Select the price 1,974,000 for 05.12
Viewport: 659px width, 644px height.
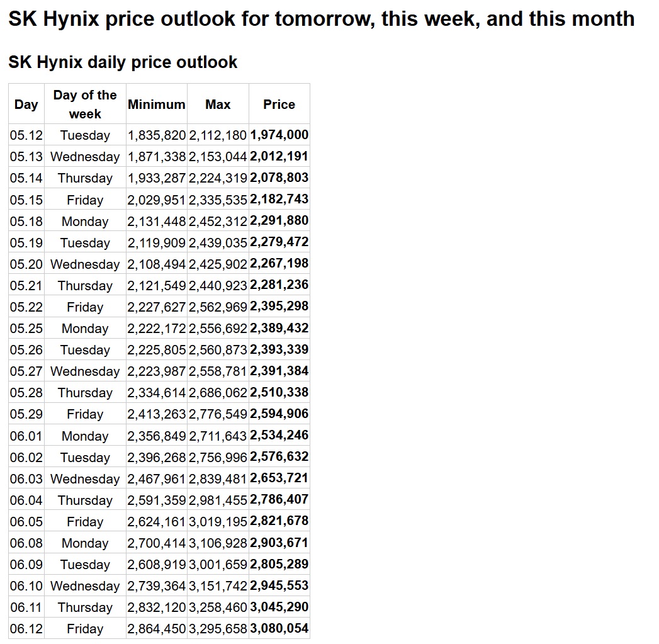click(279, 135)
